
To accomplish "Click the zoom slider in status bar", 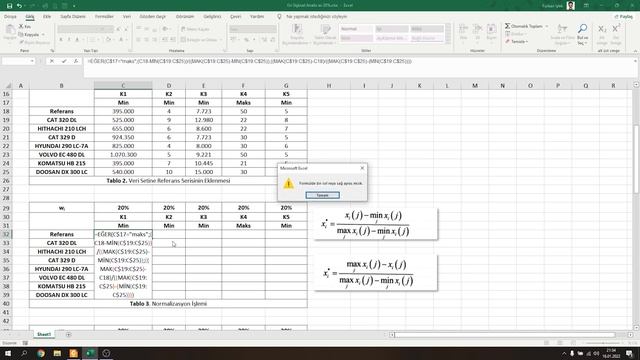I will 604,343.
